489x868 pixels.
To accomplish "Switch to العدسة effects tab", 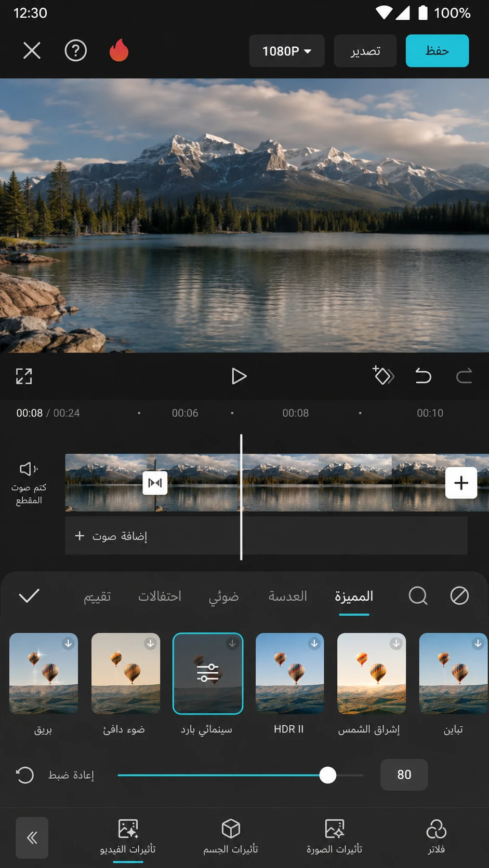I will click(287, 596).
